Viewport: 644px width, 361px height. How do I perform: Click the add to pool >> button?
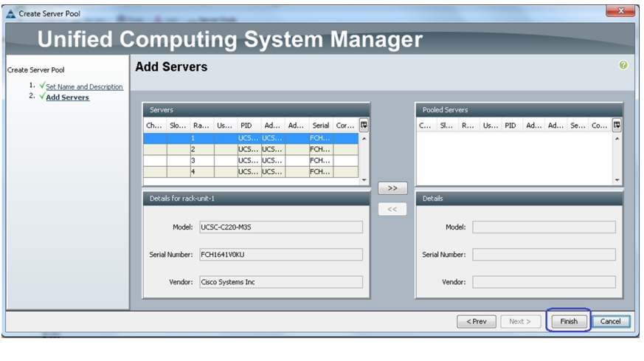tap(392, 188)
